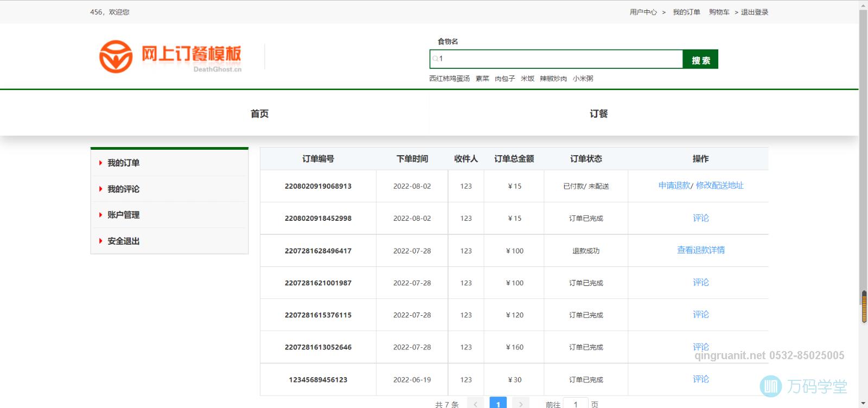
Task: Click amount ¥160
Action: (514, 347)
